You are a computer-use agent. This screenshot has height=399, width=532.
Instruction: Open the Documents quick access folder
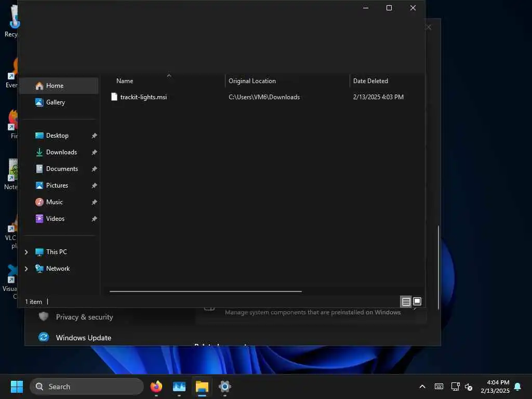coord(59,169)
